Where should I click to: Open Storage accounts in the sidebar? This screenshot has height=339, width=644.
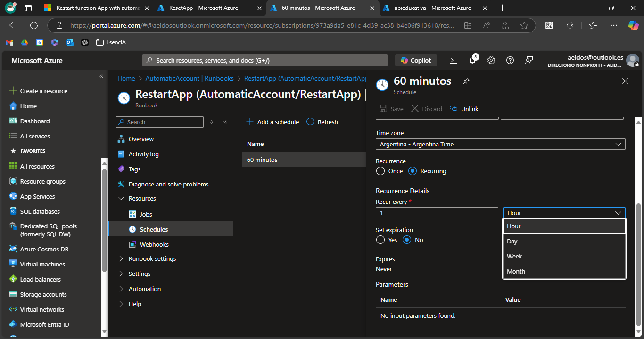[x=43, y=294]
